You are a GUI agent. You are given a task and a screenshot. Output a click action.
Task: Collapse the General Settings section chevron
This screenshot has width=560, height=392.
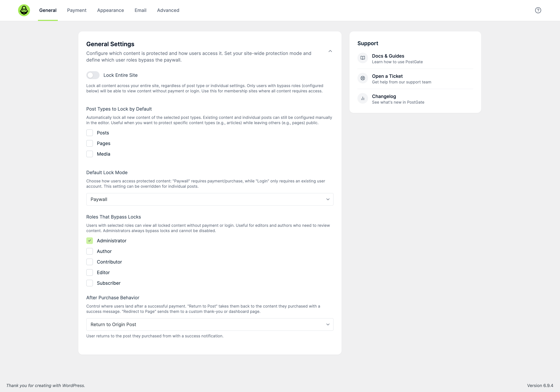pos(330,51)
